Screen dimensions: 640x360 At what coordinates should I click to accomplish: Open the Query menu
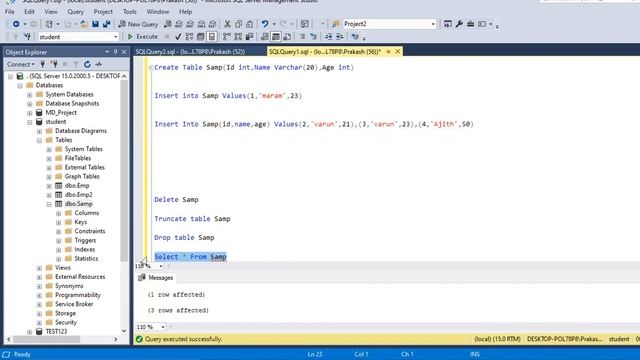coord(76,11)
